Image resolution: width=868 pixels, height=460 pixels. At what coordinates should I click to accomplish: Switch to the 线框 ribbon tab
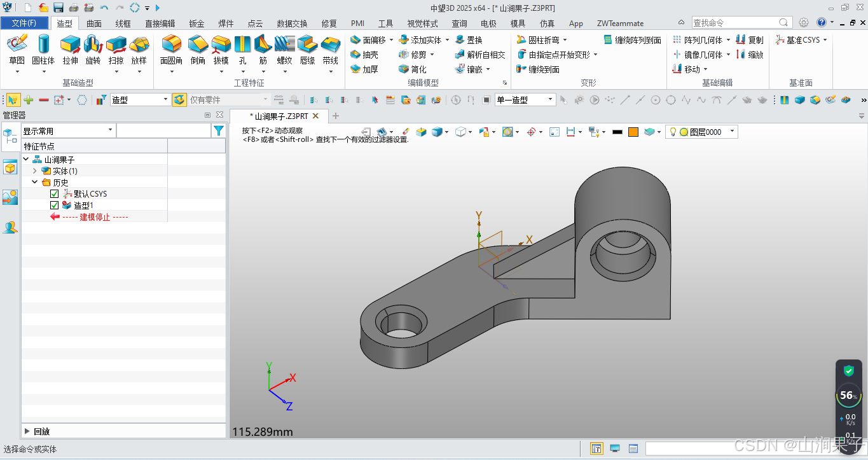(x=123, y=24)
